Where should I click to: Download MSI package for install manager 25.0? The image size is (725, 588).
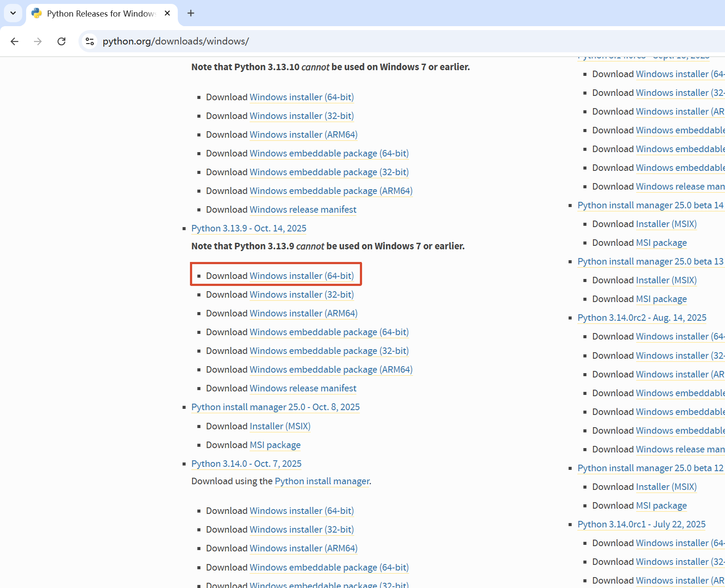(275, 445)
